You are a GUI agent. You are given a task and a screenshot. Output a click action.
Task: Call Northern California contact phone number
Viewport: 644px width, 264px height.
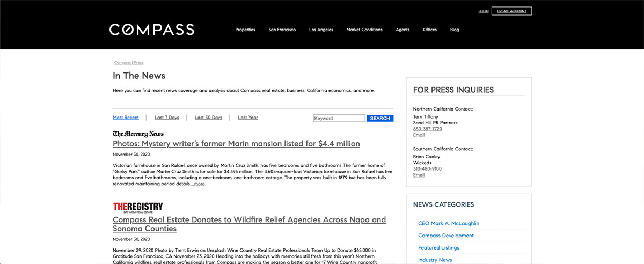point(427,129)
